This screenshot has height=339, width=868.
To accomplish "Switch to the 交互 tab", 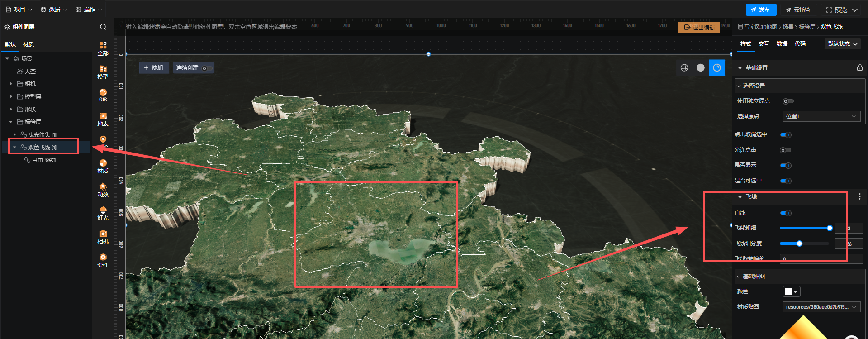I will point(764,44).
